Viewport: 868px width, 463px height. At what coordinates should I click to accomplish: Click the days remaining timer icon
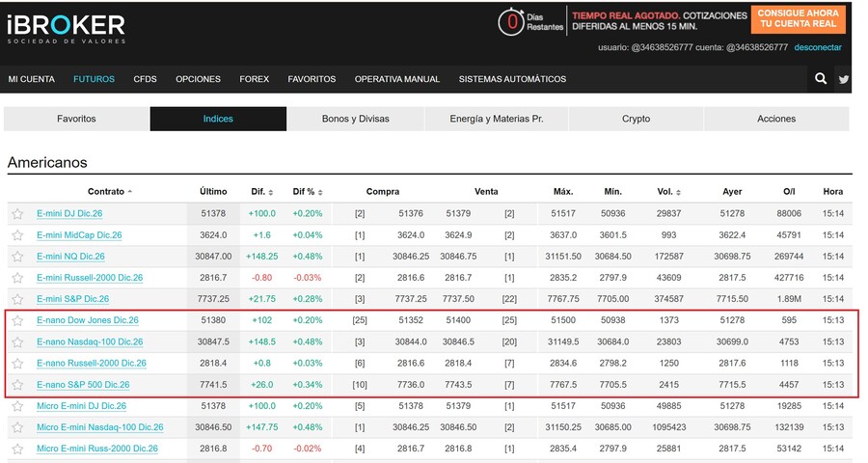510,22
